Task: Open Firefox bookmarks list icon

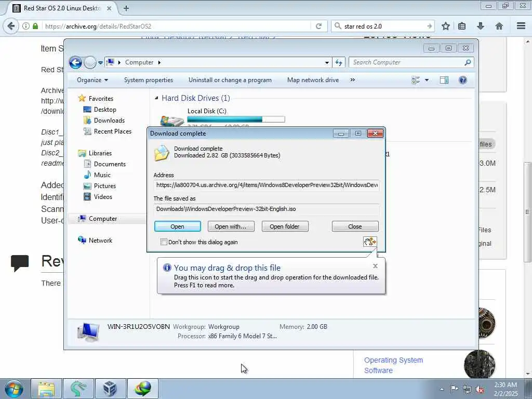Action: pos(462,26)
